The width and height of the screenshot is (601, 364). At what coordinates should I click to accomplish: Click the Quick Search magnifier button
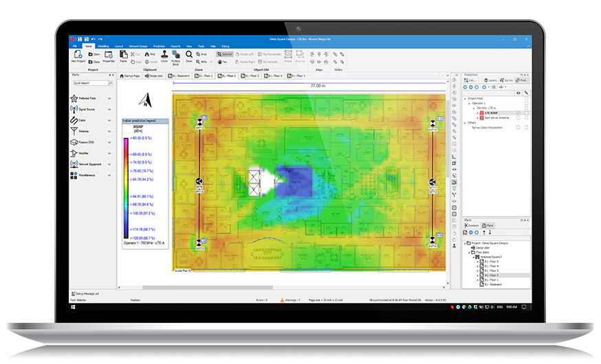coord(111,83)
